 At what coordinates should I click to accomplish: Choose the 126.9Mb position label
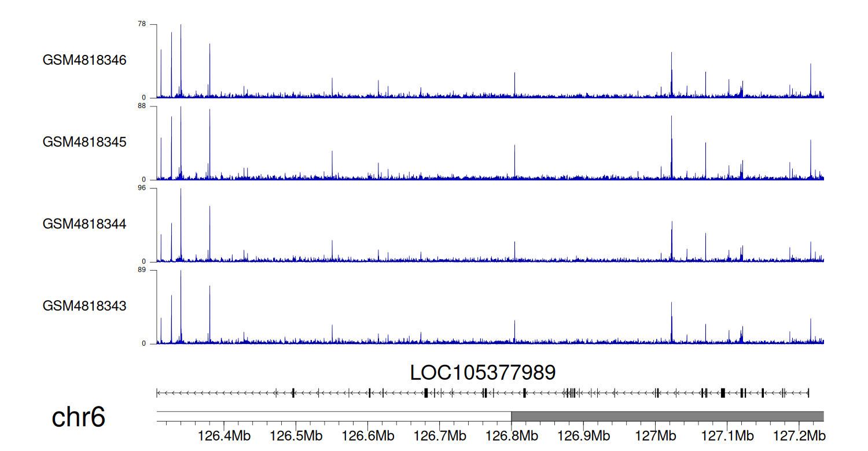pyautogui.click(x=583, y=435)
